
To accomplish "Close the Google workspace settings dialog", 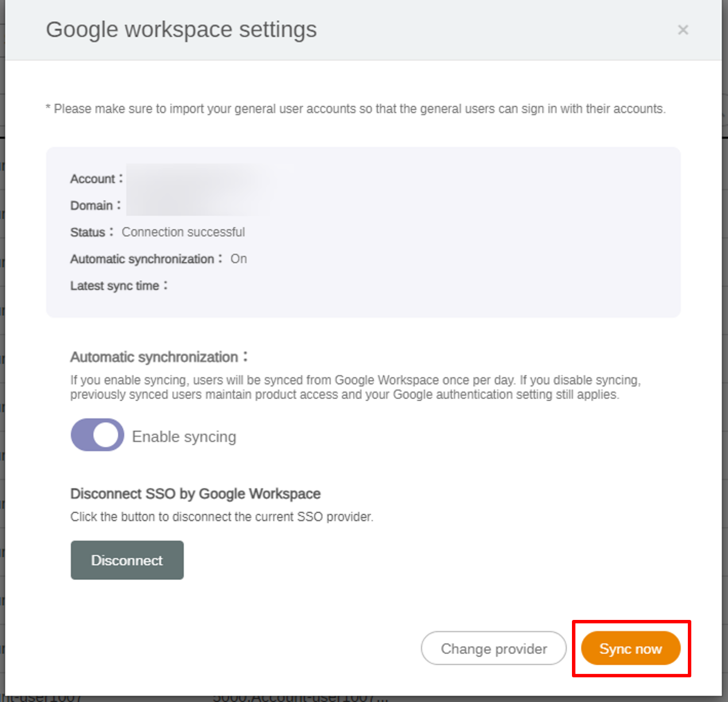I will (x=683, y=30).
